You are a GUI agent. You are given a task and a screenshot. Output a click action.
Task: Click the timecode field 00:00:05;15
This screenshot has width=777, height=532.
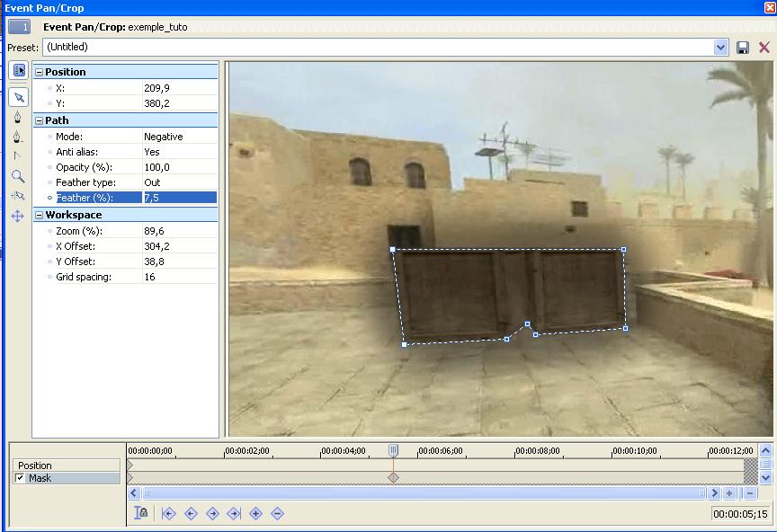(740, 514)
